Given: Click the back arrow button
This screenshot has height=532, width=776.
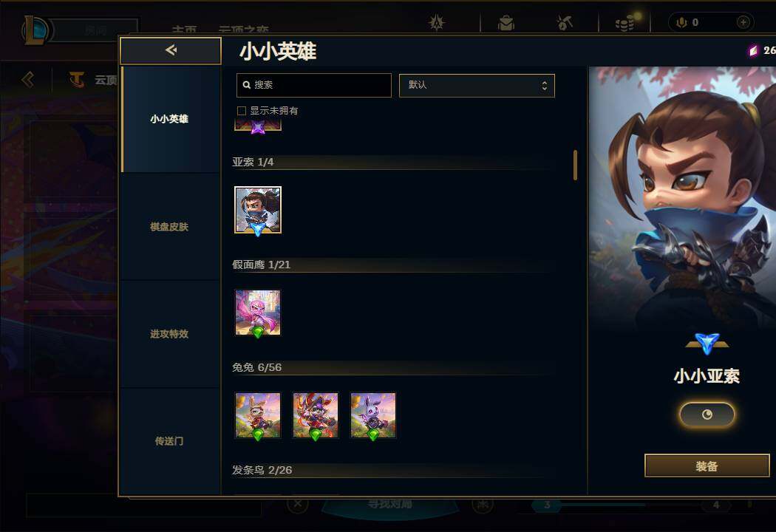Looking at the screenshot, I should (171, 50).
